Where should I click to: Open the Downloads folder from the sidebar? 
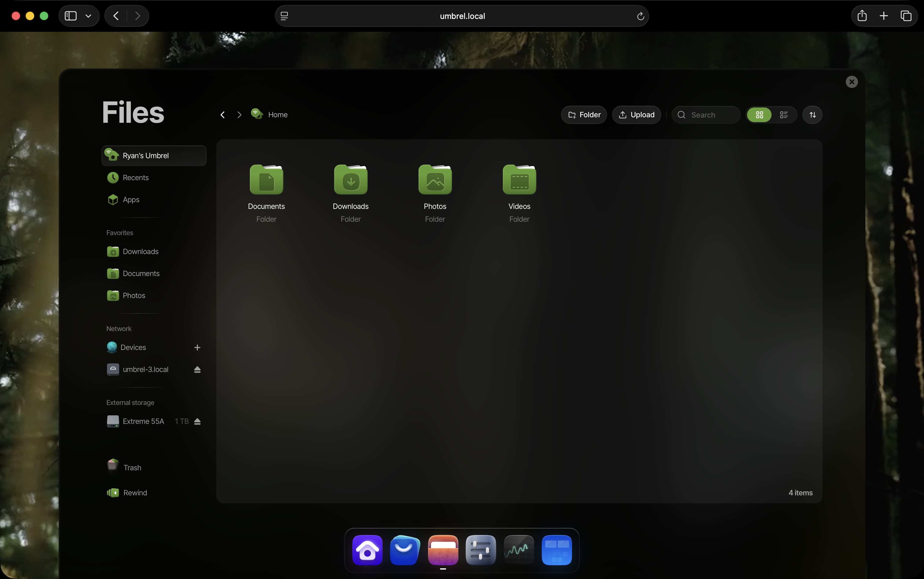[x=140, y=251]
